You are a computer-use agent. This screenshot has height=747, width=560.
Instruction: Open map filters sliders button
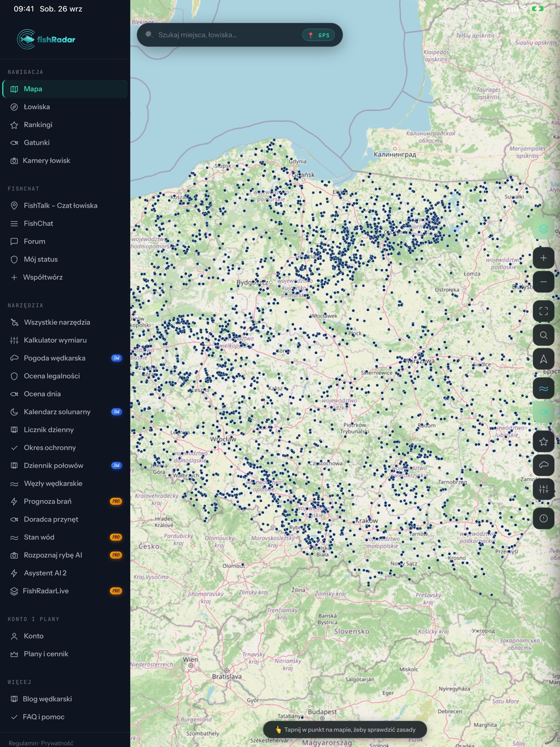point(544,489)
